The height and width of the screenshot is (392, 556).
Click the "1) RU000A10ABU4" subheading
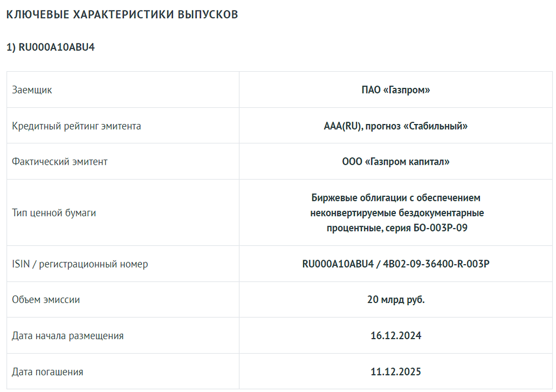coord(51,47)
